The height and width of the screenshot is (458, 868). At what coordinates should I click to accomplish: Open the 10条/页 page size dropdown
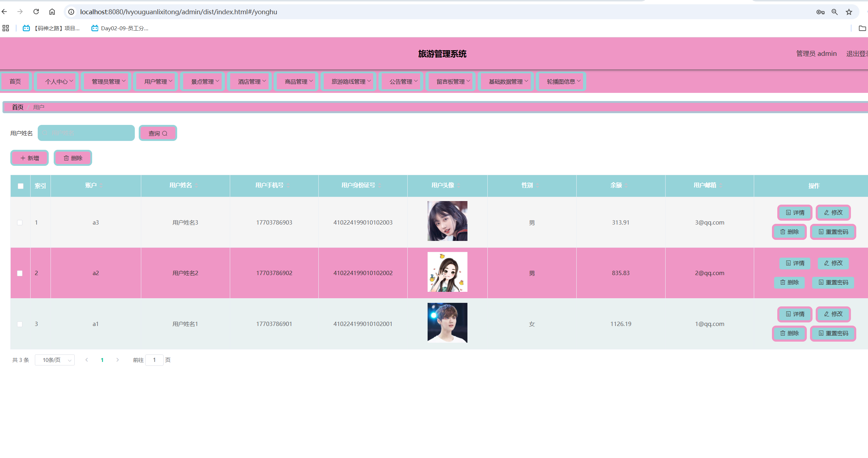point(55,360)
